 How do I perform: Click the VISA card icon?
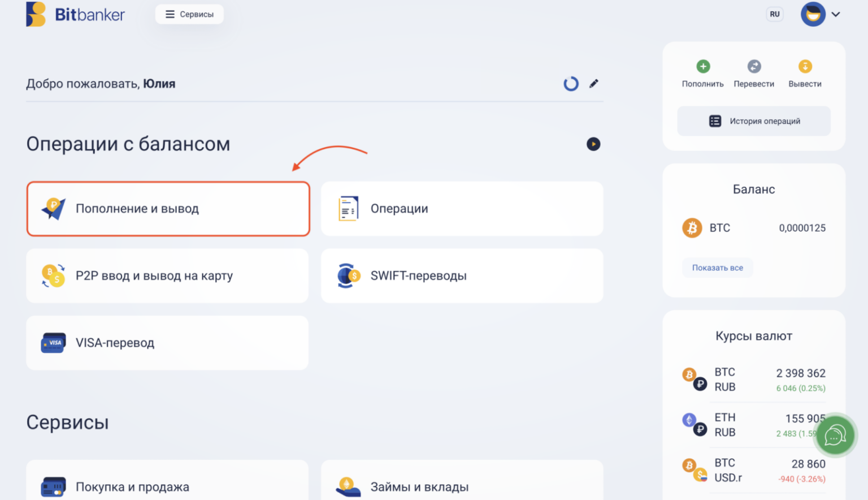53,343
